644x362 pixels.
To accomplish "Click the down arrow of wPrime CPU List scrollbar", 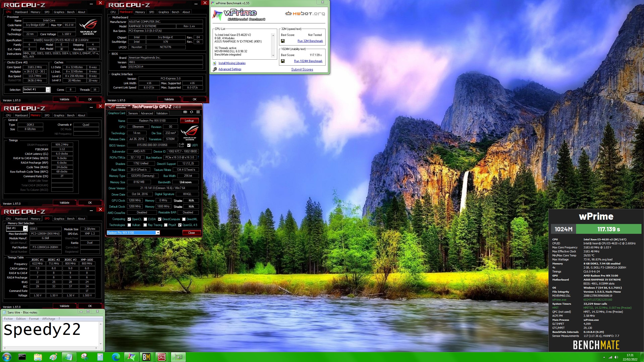I will tap(273, 56).
